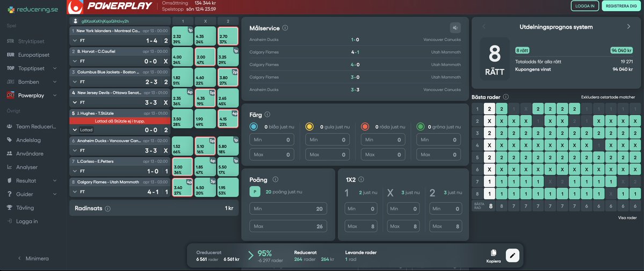Image resolution: width=644 pixels, height=271 pixels.
Task: Expand the Resultat submenu
Action: (55, 181)
